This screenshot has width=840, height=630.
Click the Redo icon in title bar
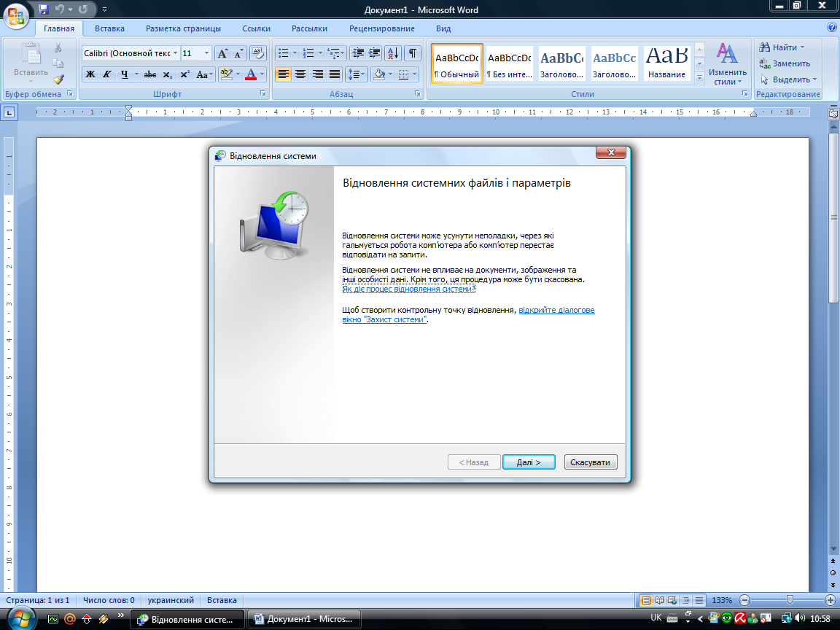coord(83,9)
